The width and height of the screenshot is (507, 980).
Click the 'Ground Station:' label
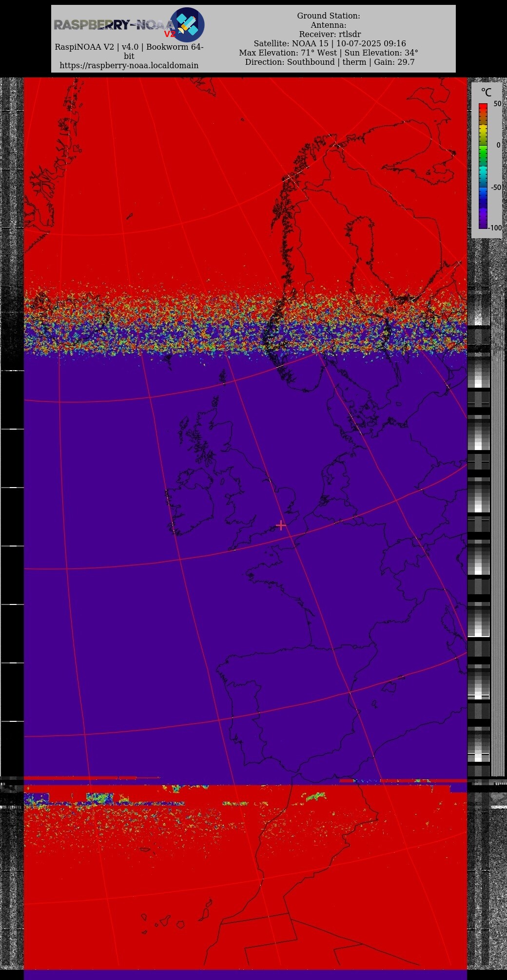click(329, 16)
